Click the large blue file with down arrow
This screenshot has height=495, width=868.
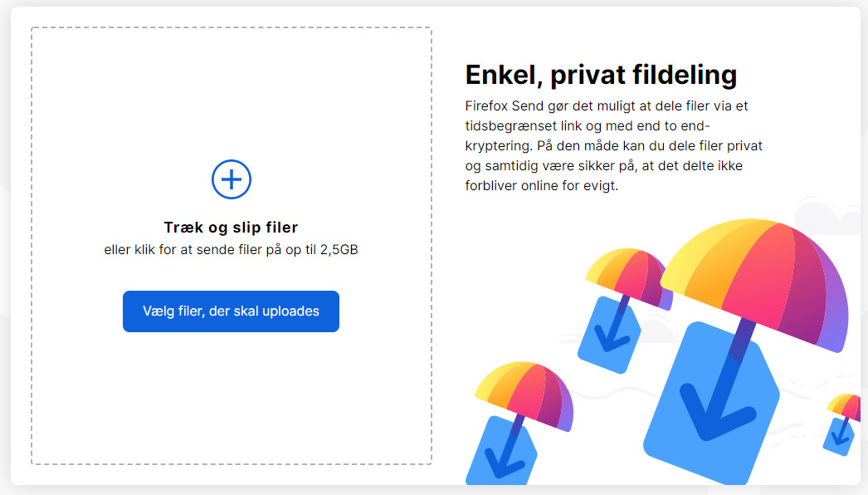[711, 402]
